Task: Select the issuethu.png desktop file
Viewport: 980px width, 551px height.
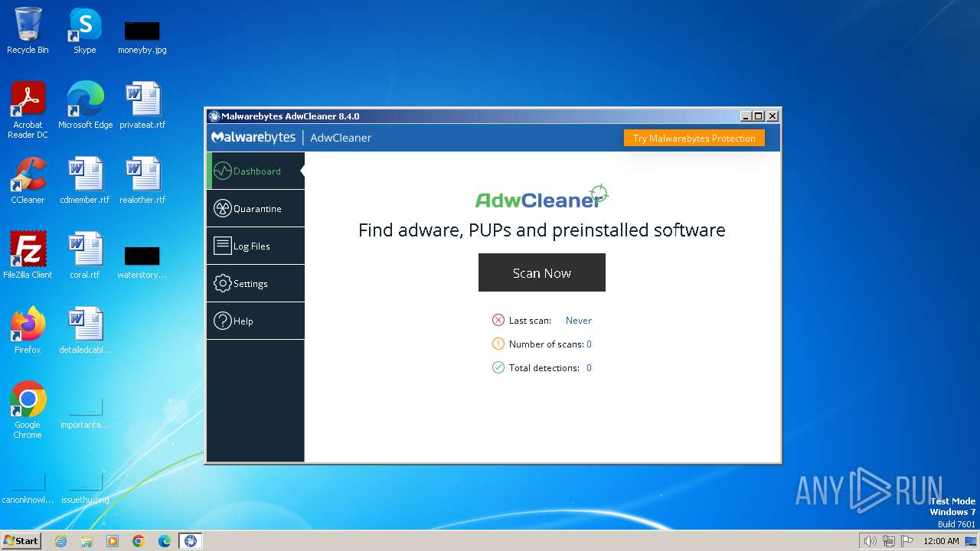Action: click(x=85, y=488)
